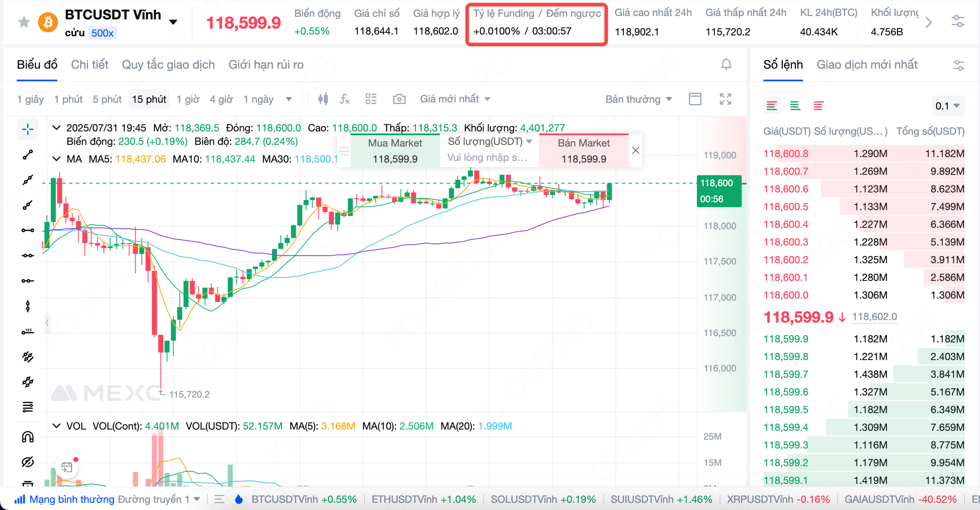Open the Bản thường chart version dropdown
980x510 pixels.
(x=638, y=99)
